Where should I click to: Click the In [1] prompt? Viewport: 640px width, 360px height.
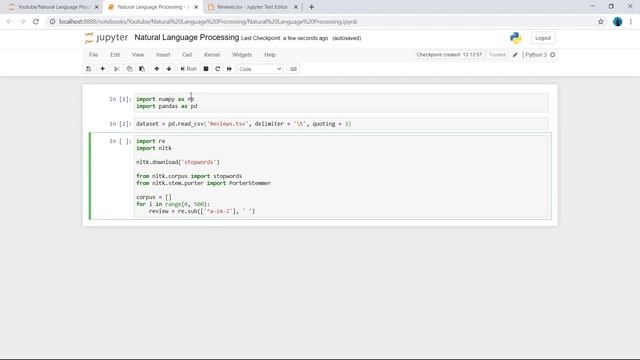(x=120, y=99)
